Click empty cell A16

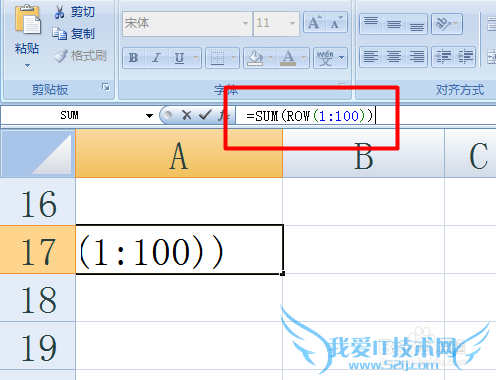tap(179, 202)
